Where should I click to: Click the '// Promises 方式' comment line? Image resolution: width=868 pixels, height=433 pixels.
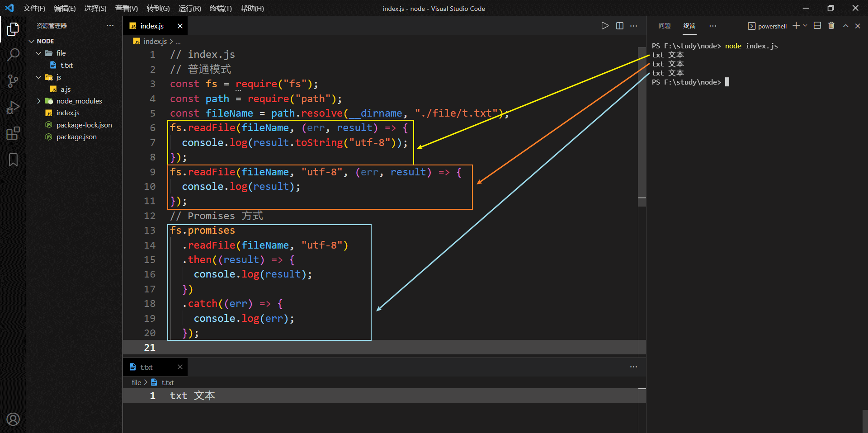tap(216, 216)
